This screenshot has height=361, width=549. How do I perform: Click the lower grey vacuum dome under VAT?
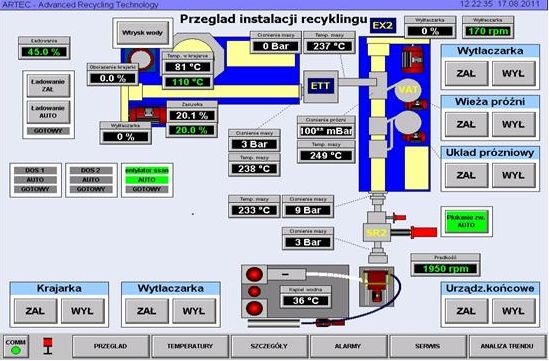click(408, 123)
